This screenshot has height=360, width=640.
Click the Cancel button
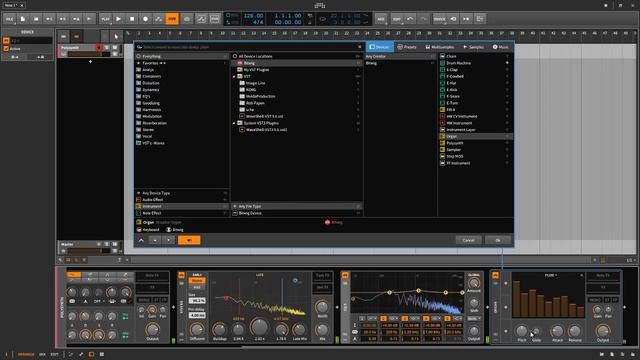coord(469,240)
